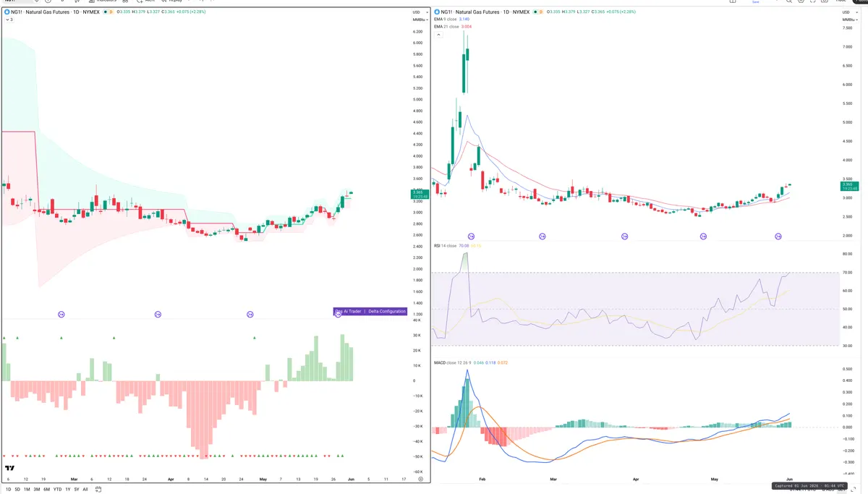The height and width of the screenshot is (494, 868).
Task: Click the orange D badge on right chart title
Action: pos(541,12)
